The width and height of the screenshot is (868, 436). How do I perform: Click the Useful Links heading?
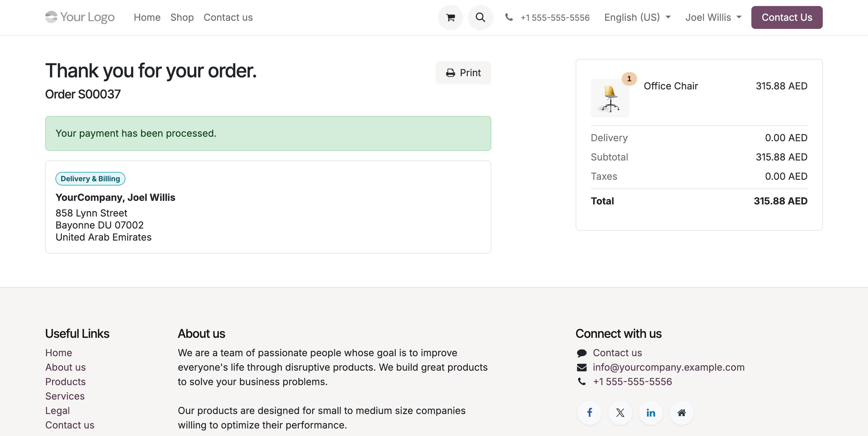pyautogui.click(x=77, y=333)
